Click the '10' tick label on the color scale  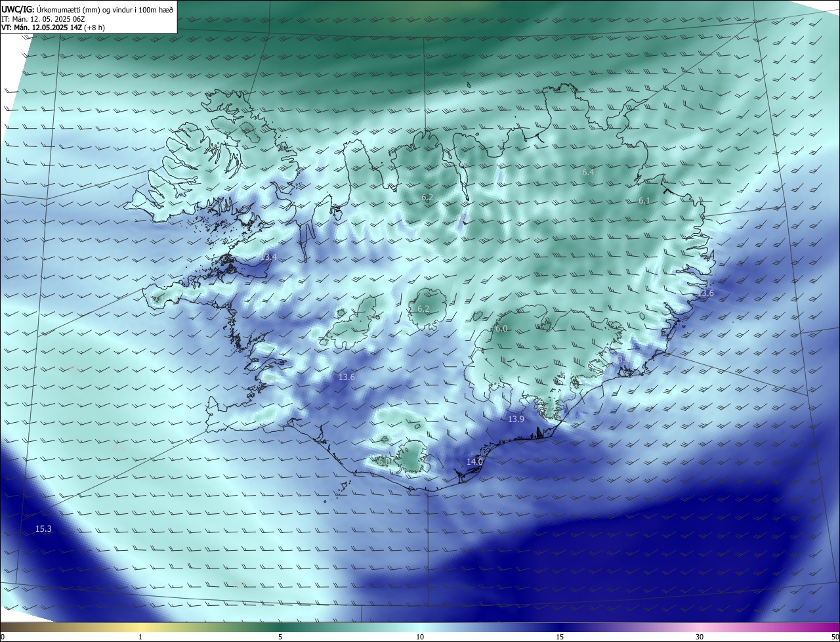[420, 637]
